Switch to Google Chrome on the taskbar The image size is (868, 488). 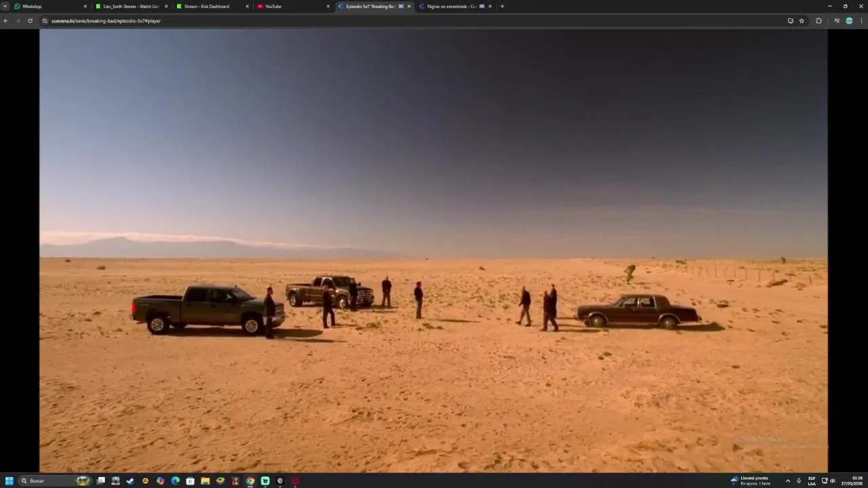250,481
